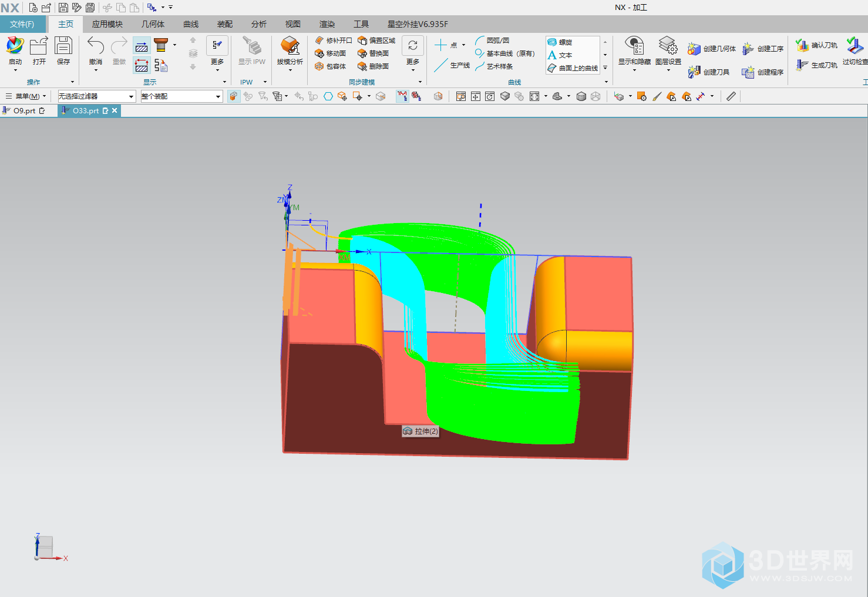Click the shaded solid cube render icon
The height and width of the screenshot is (597, 868).
[581, 96]
